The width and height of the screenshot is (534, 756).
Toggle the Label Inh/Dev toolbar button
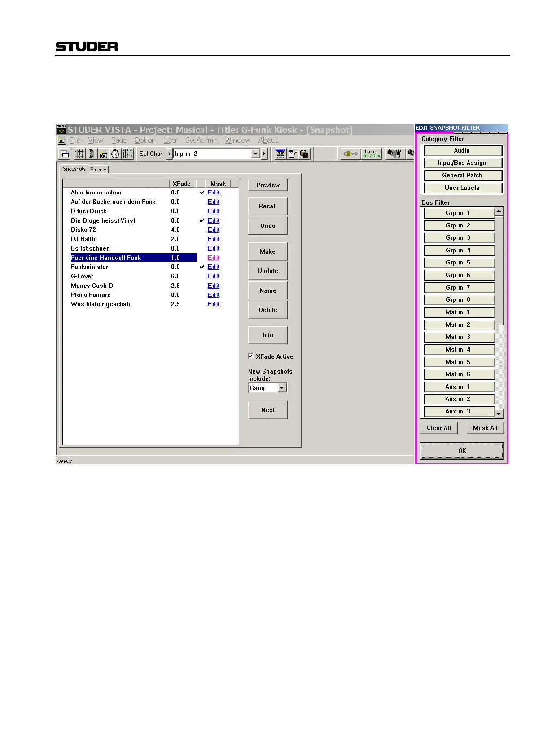click(371, 154)
